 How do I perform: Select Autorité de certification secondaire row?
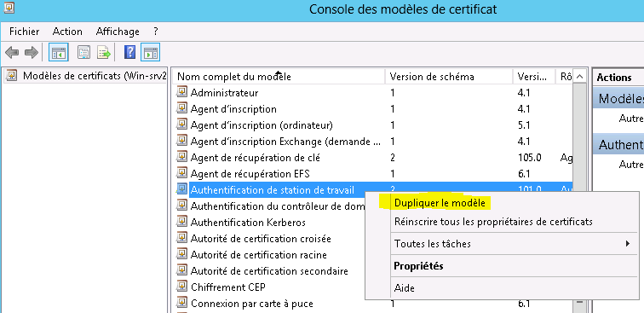(270, 271)
